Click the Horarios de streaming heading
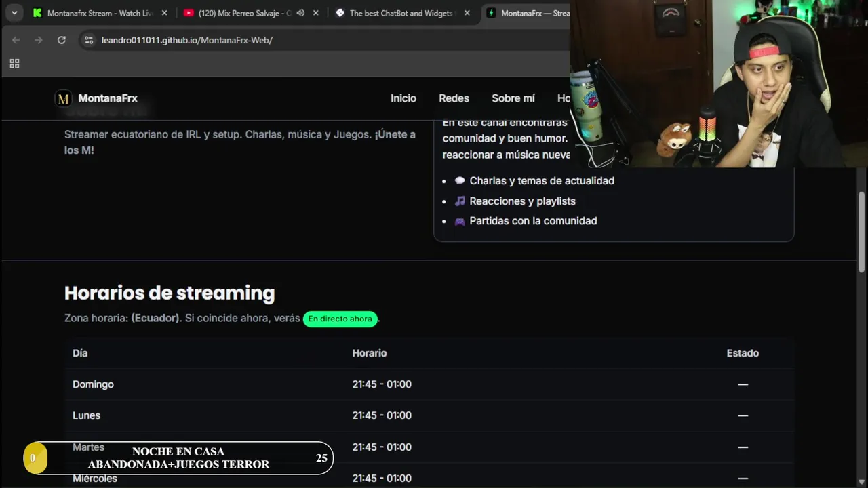 pos(170,293)
